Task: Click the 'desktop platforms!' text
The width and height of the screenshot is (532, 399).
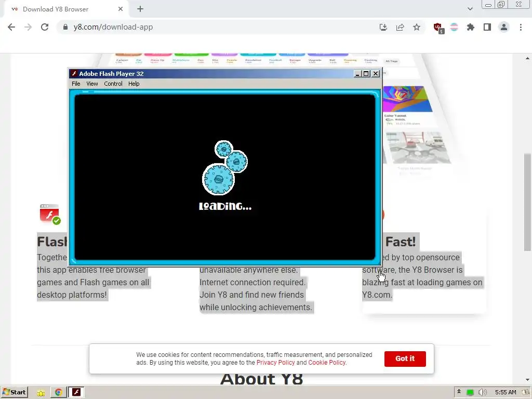Action: (72, 295)
